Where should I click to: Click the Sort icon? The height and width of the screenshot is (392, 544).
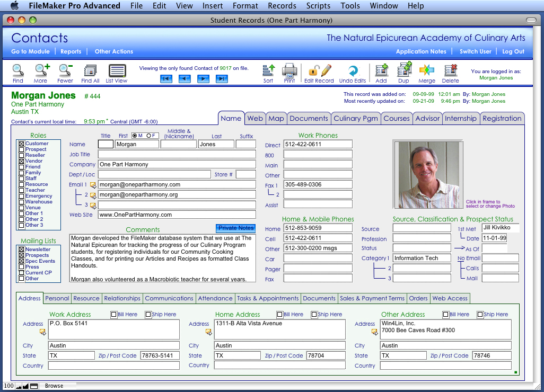[x=268, y=70]
